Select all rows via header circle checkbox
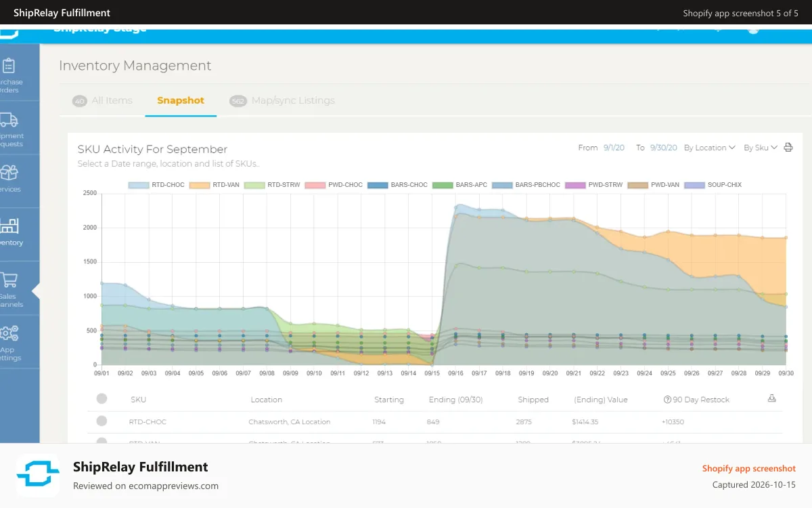 101,399
